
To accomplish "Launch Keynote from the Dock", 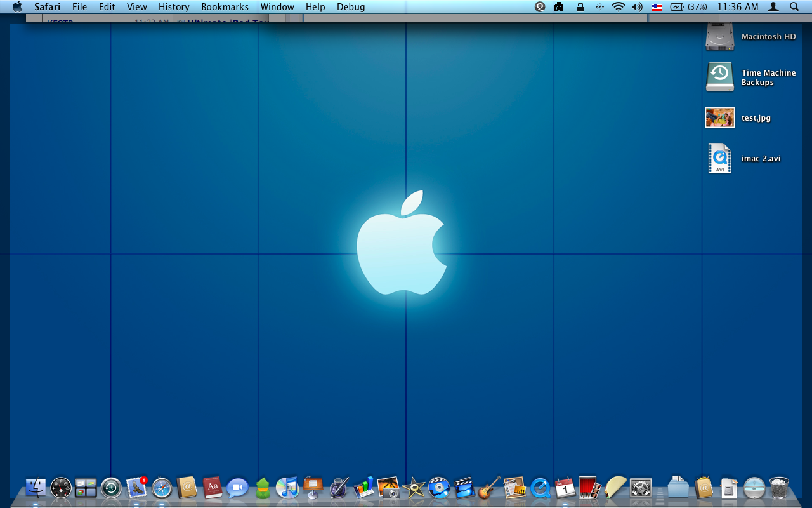I will [x=313, y=488].
